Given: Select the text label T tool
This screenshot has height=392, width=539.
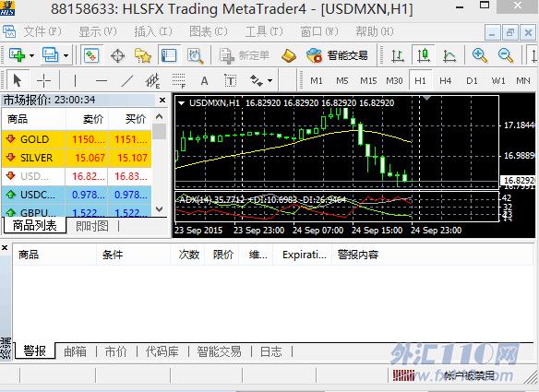Looking at the screenshot, I should tap(230, 81).
